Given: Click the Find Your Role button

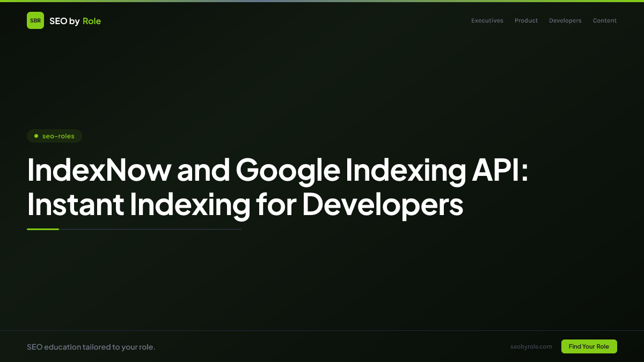Looking at the screenshot, I should [589, 346].
